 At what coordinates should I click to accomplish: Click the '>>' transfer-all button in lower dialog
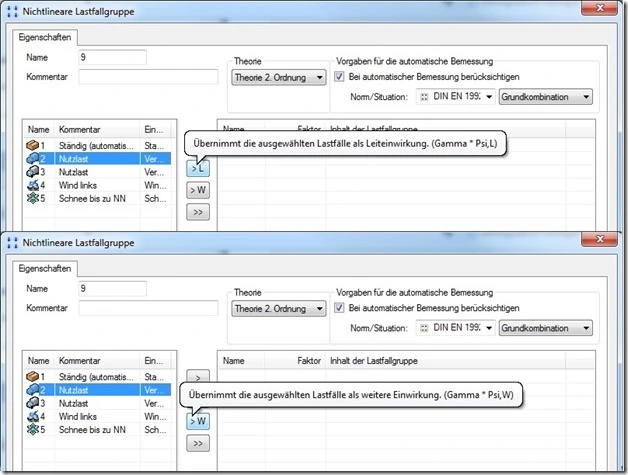[x=198, y=443]
